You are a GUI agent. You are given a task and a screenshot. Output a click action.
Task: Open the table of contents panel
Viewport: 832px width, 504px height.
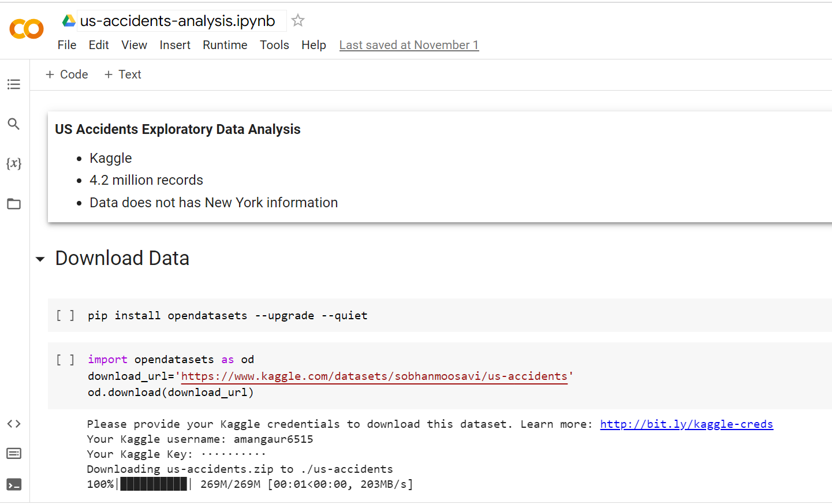[13, 84]
